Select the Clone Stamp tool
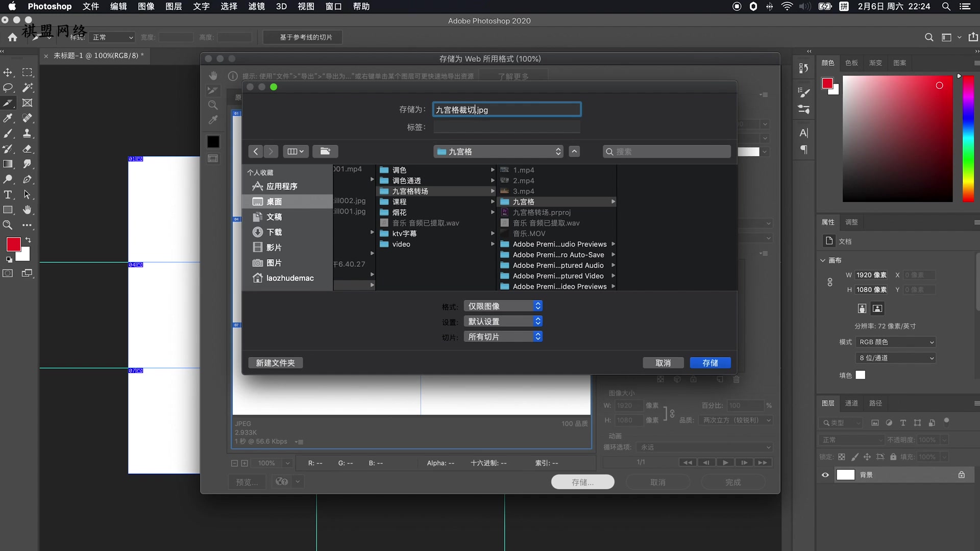980x551 pixels. point(27,134)
